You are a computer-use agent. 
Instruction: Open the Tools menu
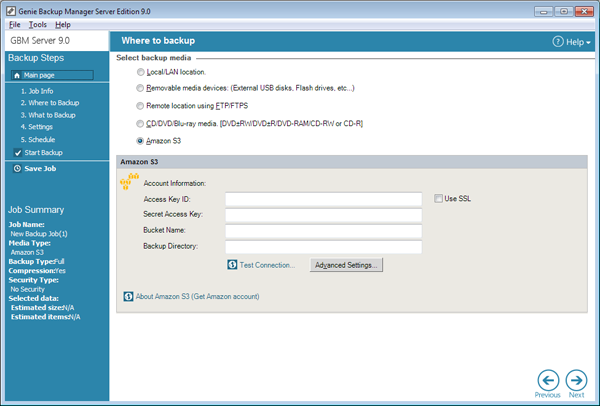[38, 24]
